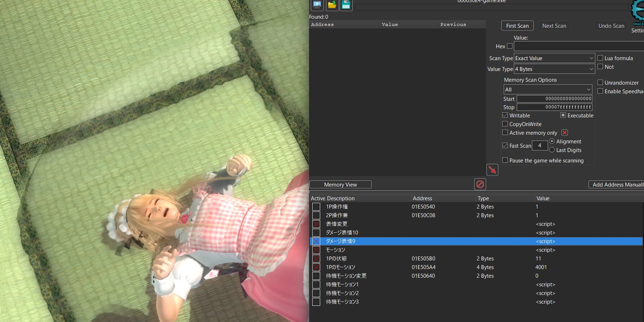The width and height of the screenshot is (644, 322).
Task: Enable the Hex checkbox
Action: tap(510, 46)
